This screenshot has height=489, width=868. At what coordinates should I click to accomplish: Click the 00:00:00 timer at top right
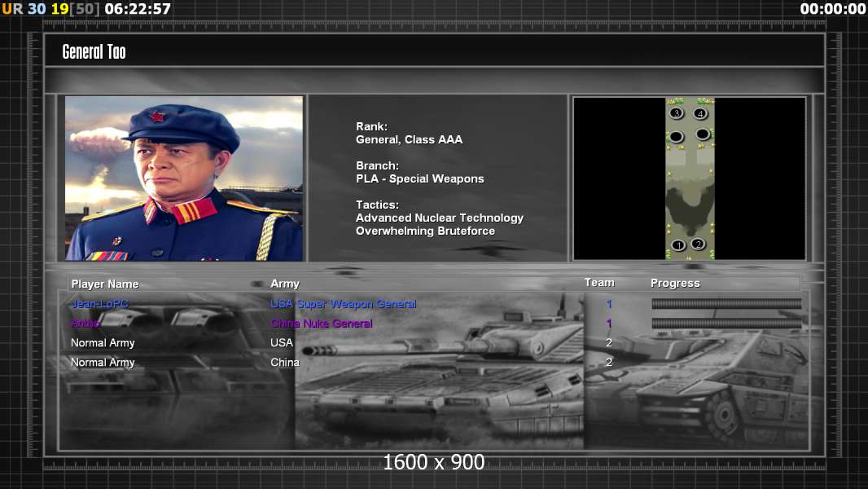(832, 9)
